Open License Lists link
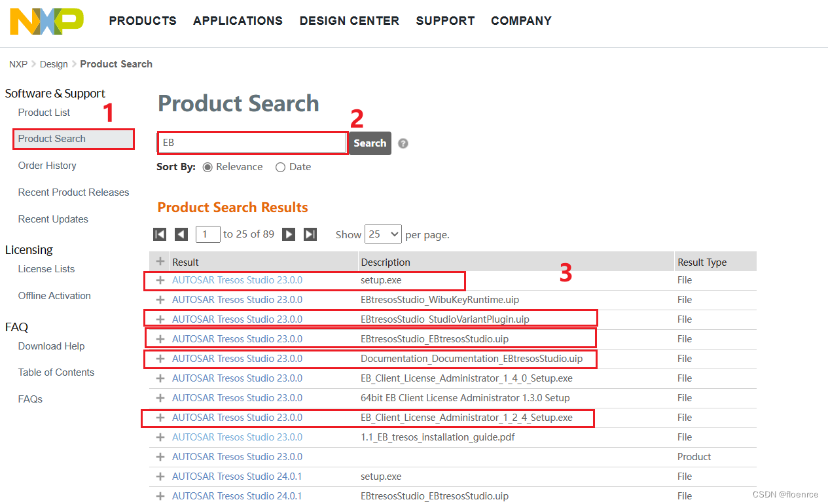828x504 pixels. [x=46, y=269]
